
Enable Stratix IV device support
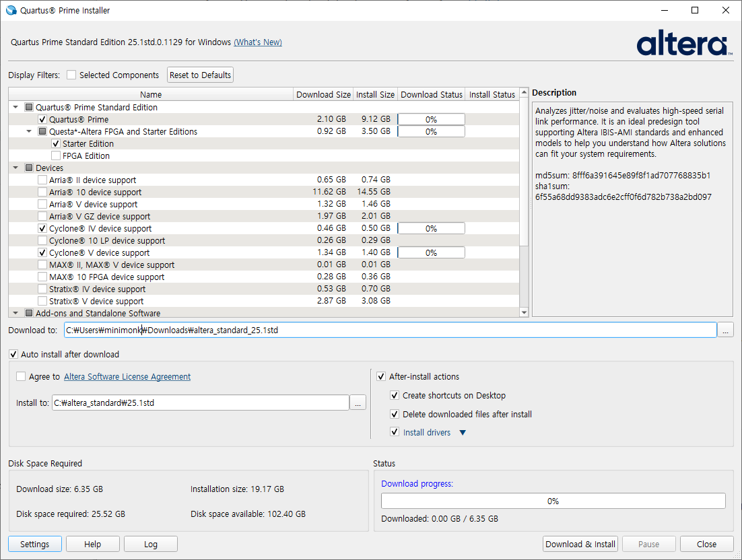[42, 289]
